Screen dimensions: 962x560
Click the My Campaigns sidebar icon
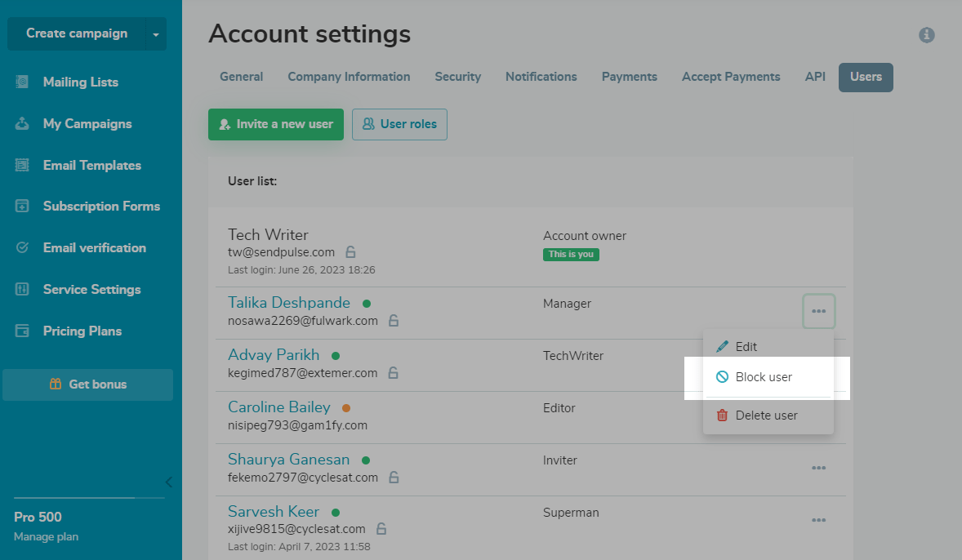pos(22,123)
